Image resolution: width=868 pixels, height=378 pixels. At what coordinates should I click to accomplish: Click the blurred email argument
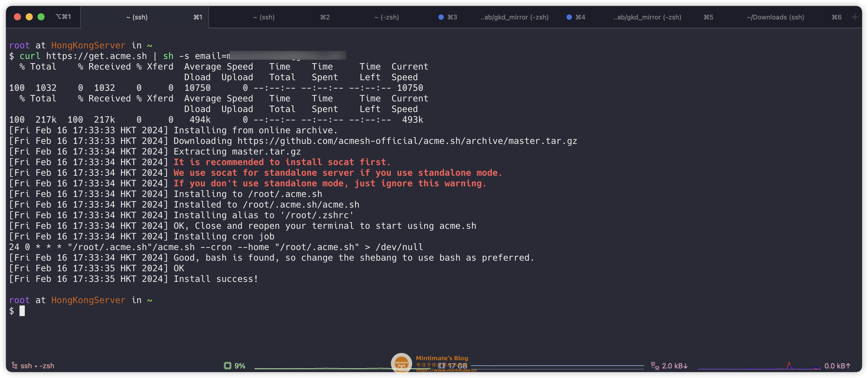tap(288, 55)
